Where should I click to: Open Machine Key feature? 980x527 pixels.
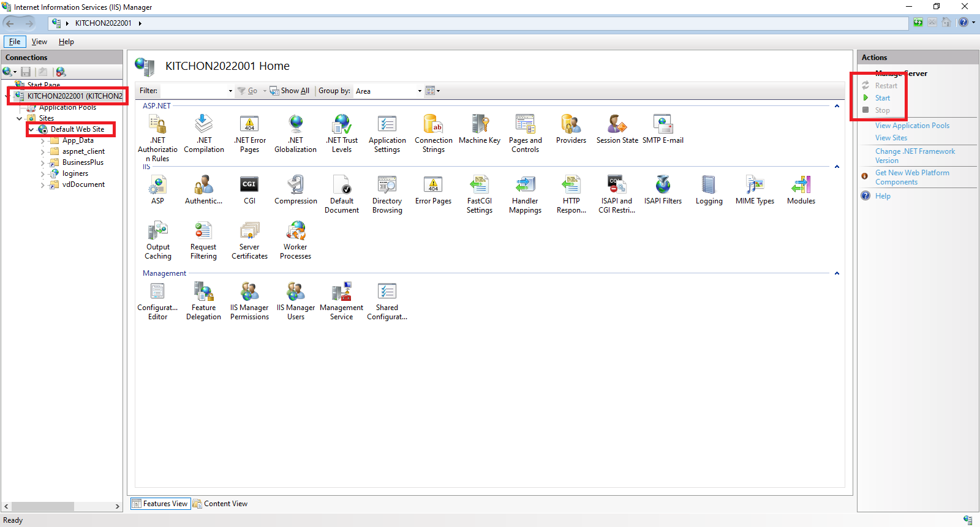point(480,129)
